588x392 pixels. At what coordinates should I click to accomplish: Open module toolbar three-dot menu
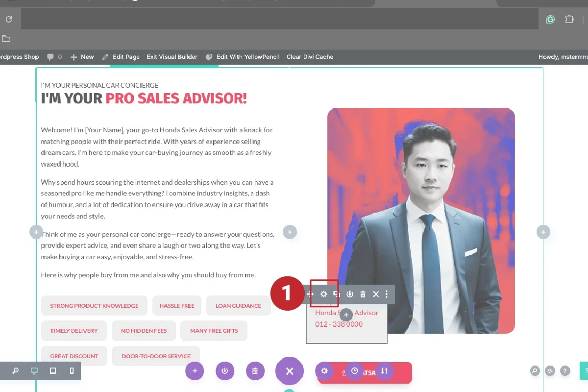pyautogui.click(x=387, y=294)
